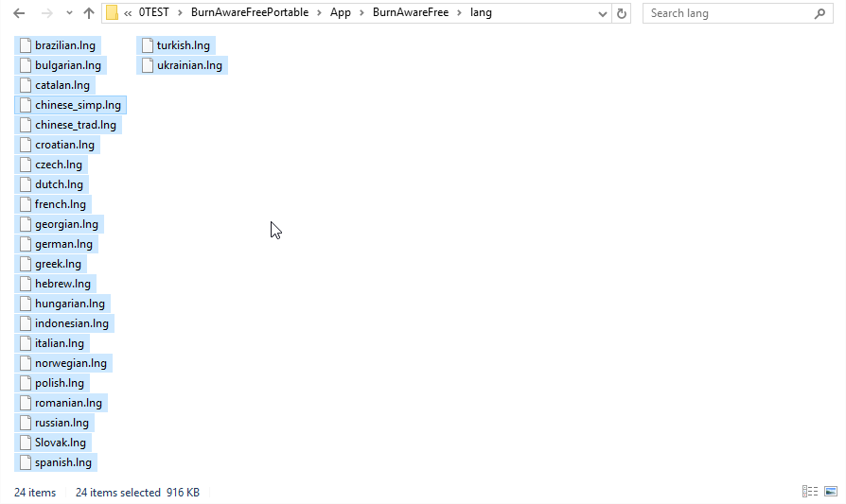Select file icon of chinese_simp.lng
846x504 pixels.
coord(26,105)
